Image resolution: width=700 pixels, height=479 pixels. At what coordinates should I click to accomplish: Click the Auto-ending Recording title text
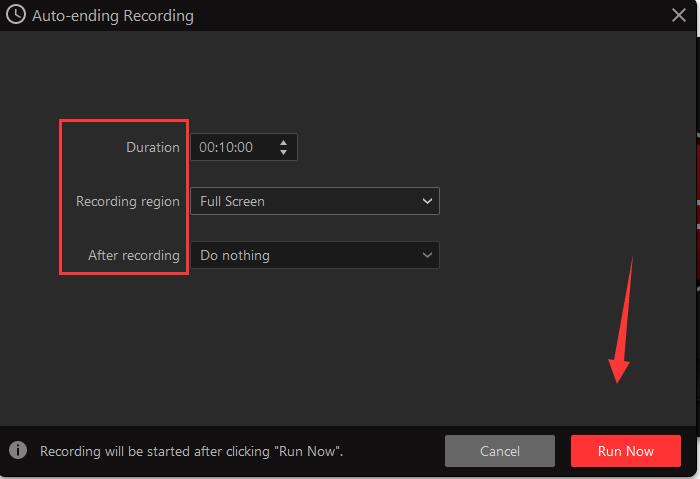tap(113, 16)
